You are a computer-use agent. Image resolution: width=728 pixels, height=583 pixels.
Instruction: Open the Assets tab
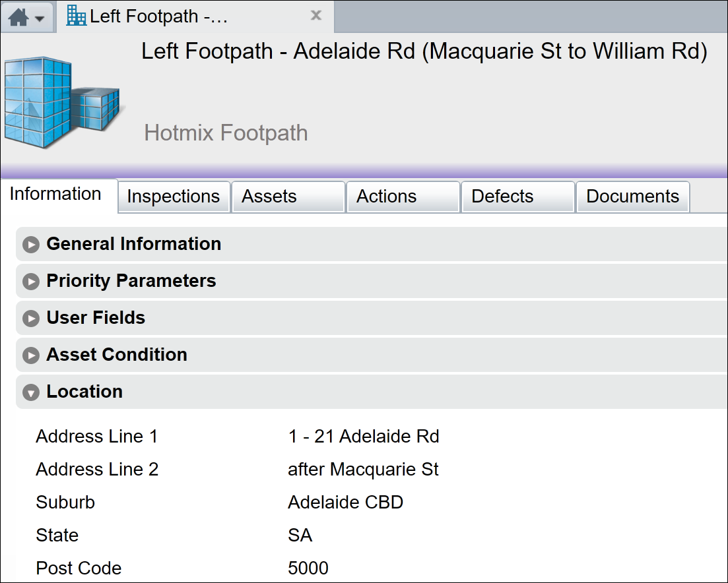[x=269, y=197]
